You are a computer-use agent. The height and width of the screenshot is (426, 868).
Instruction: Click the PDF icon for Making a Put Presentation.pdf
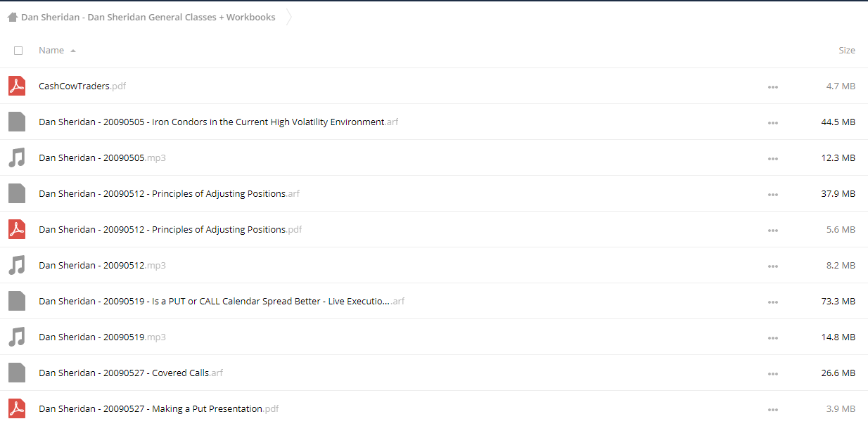click(17, 408)
